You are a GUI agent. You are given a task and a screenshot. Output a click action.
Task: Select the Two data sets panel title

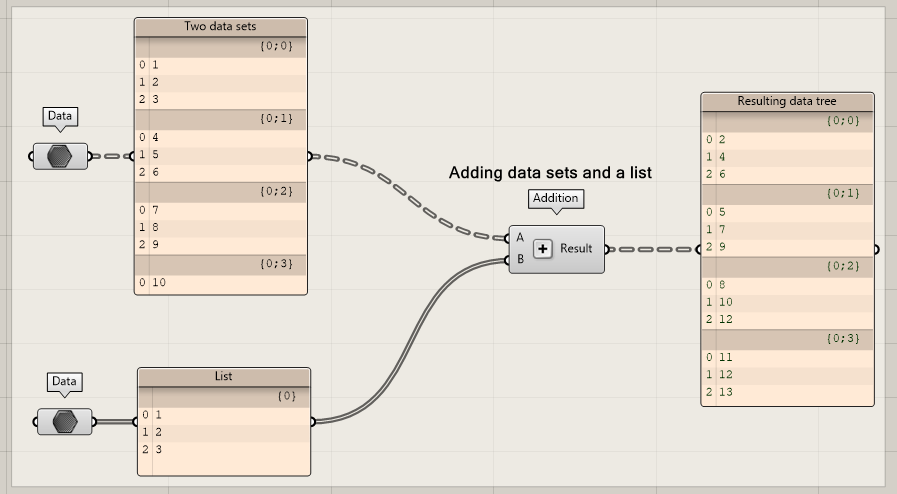pyautogui.click(x=221, y=27)
